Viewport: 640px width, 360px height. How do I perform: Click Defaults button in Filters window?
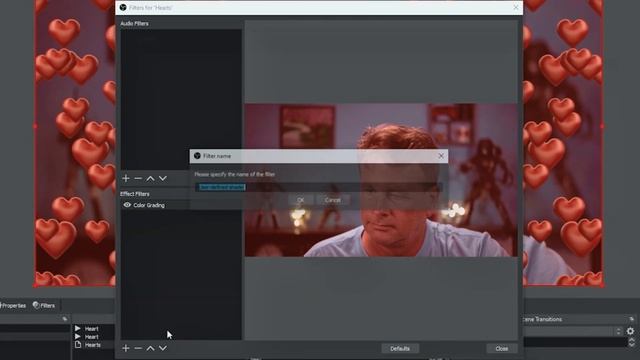(x=400, y=349)
